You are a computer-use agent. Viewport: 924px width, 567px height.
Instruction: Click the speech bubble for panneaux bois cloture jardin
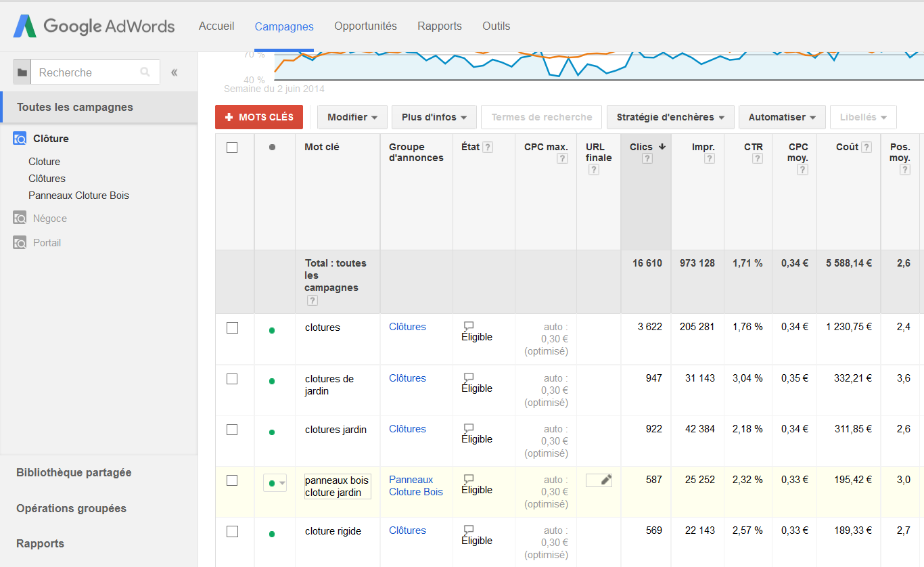[x=469, y=479]
